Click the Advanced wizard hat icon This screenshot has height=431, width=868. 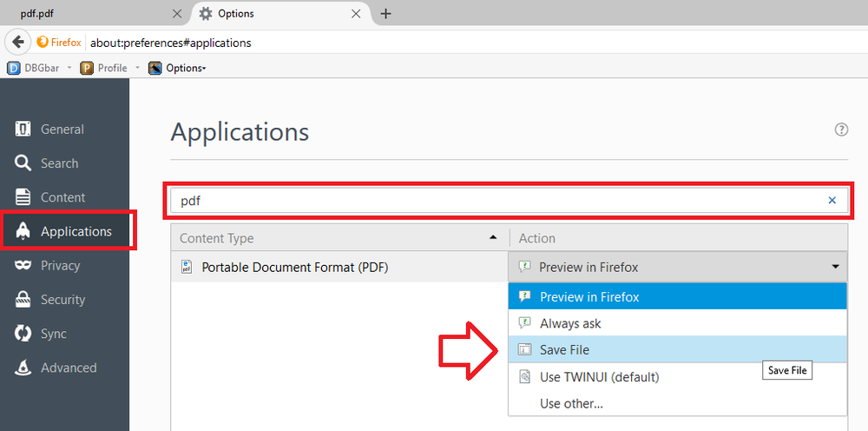[23, 368]
